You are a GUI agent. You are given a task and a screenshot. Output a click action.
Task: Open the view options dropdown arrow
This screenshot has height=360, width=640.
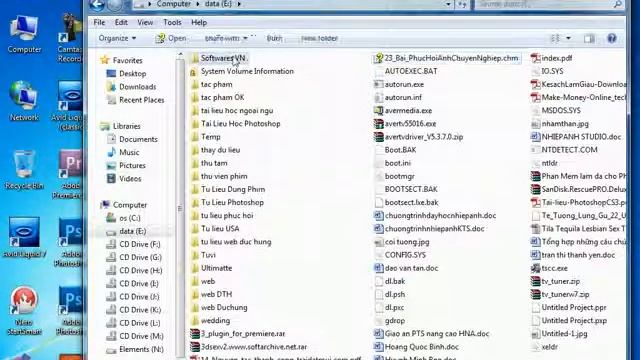(568, 38)
